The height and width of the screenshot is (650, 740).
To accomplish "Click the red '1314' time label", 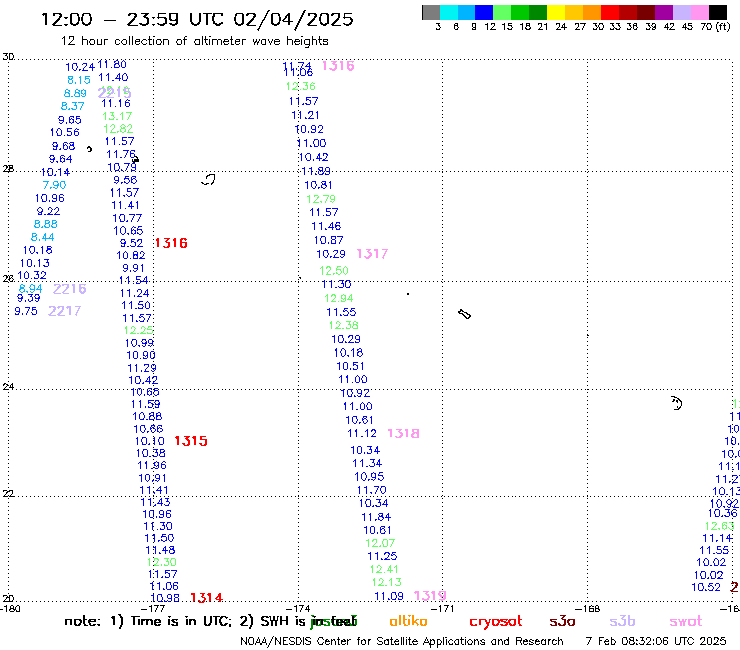I will pyautogui.click(x=206, y=598).
